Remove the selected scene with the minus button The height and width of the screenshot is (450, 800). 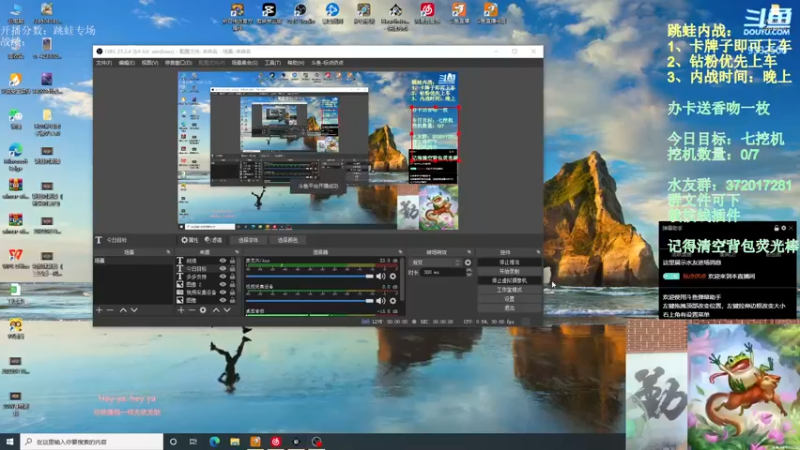(110, 310)
